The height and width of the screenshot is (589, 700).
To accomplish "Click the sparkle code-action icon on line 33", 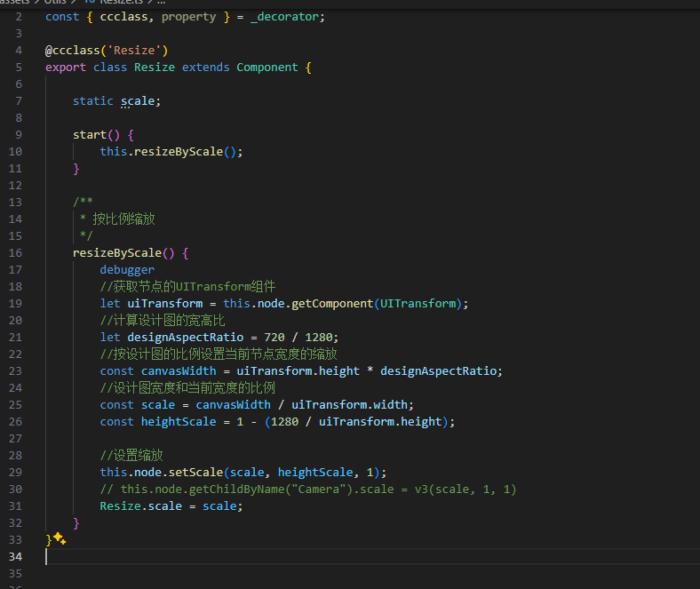I will [60, 538].
